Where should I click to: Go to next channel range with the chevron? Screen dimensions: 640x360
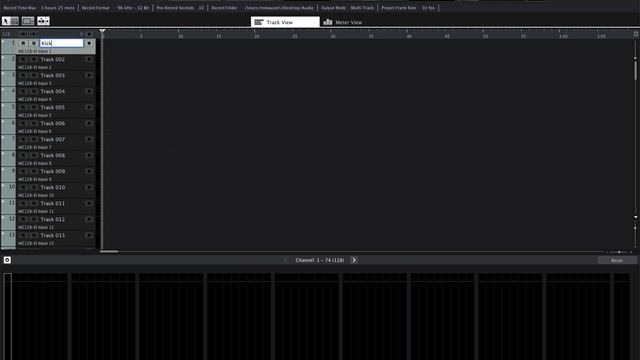pos(354,260)
